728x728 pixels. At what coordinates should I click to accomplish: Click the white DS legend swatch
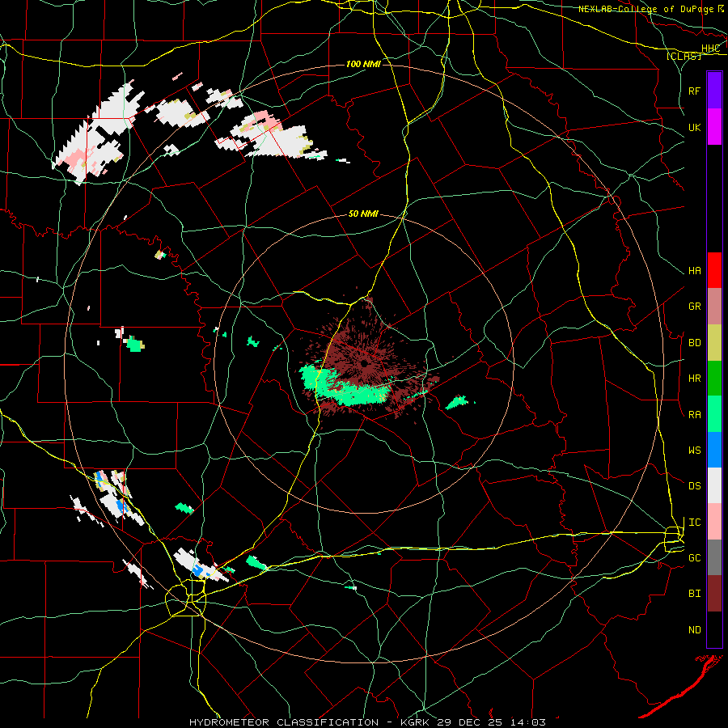tap(714, 485)
